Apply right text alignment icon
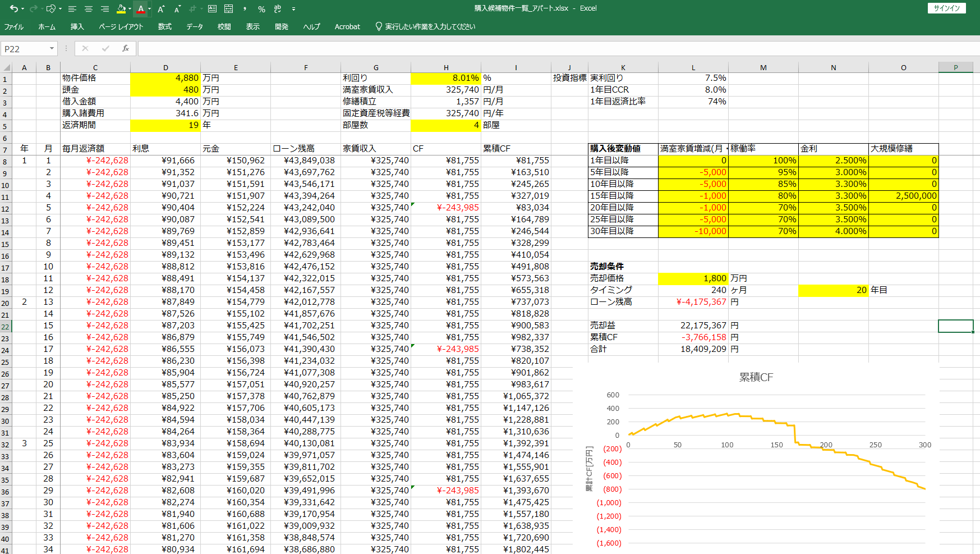 105,8
